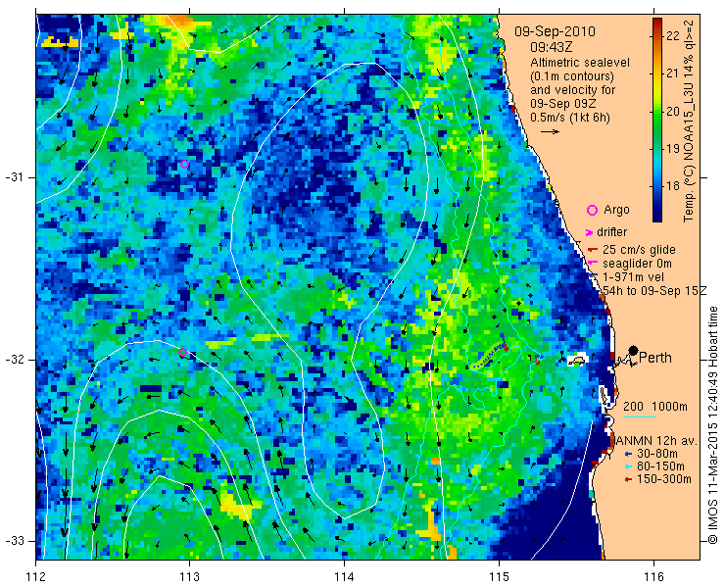The image size is (725, 588).
Task: Click the 113 longitude axis label
Action: tap(189, 577)
